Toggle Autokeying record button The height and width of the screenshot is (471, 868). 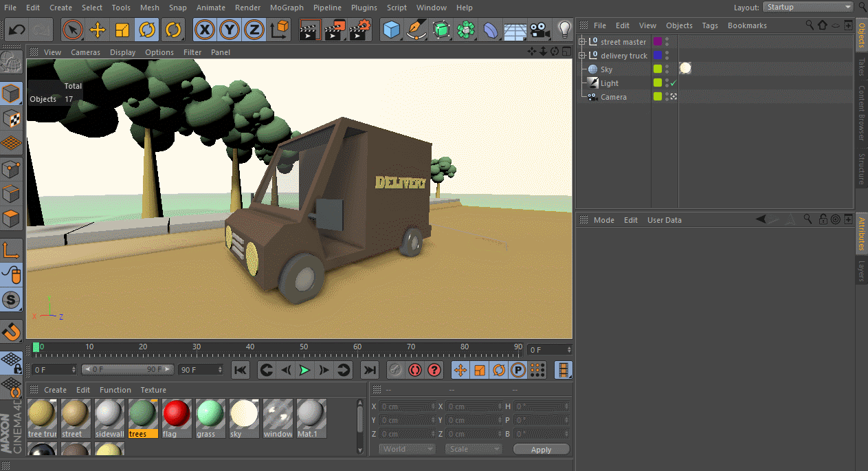coord(414,370)
